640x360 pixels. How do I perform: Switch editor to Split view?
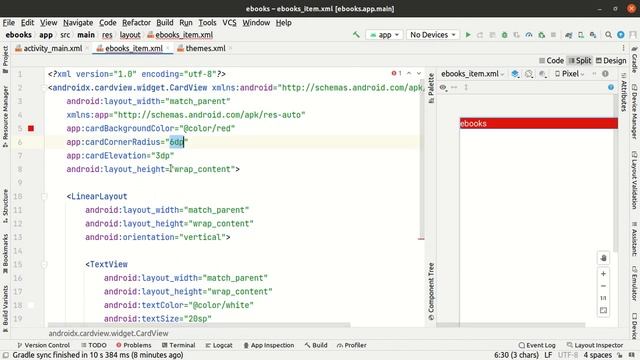coord(580,60)
